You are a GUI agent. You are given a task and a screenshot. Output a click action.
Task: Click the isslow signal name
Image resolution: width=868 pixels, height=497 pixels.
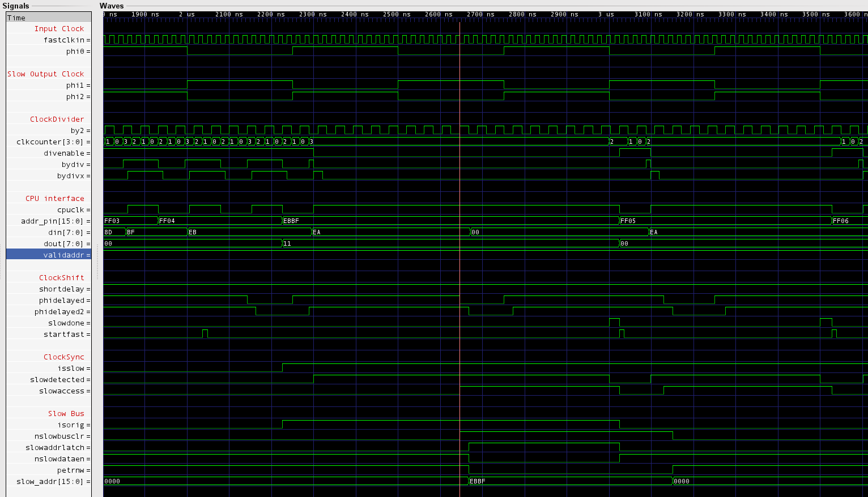[71, 369]
